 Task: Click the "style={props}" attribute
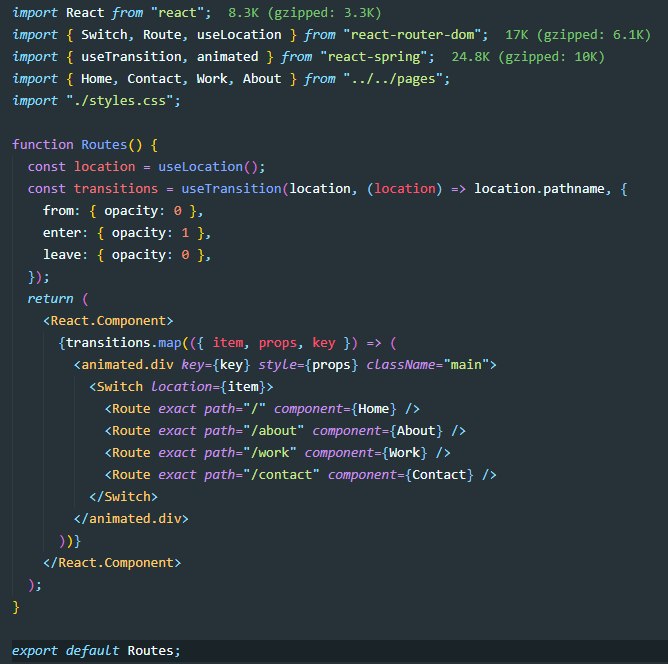point(308,365)
